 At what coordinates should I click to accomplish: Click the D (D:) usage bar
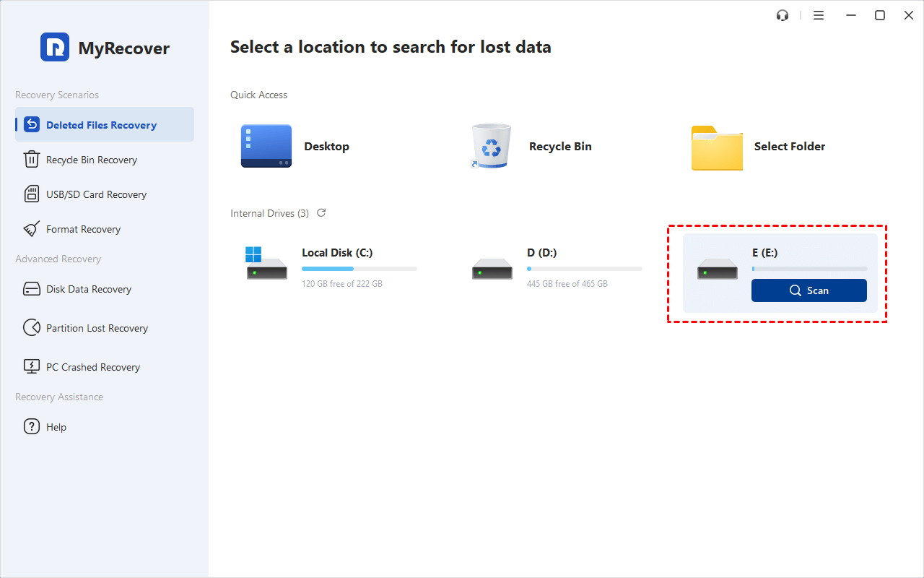click(x=585, y=269)
